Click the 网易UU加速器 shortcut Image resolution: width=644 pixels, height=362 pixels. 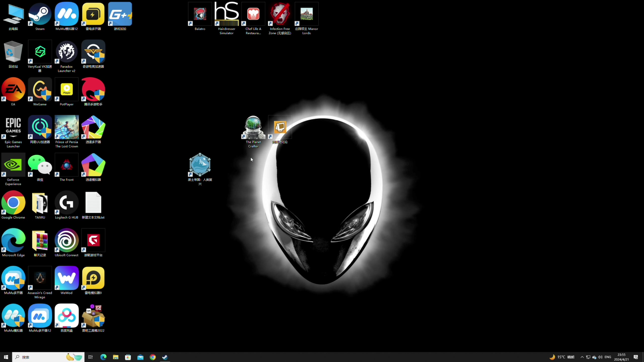coord(40,129)
